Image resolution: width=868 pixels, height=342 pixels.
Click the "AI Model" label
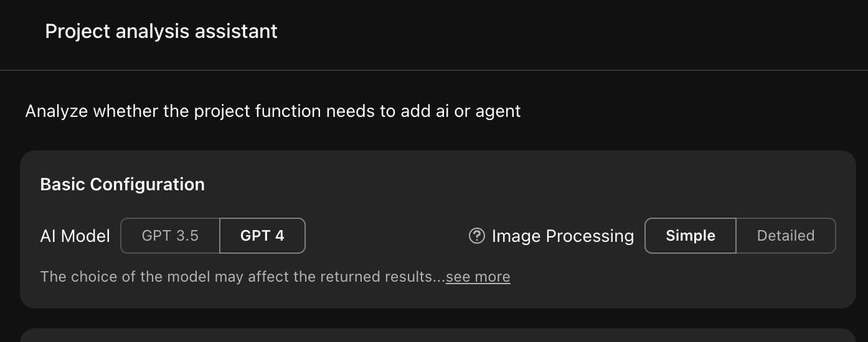[x=75, y=236]
